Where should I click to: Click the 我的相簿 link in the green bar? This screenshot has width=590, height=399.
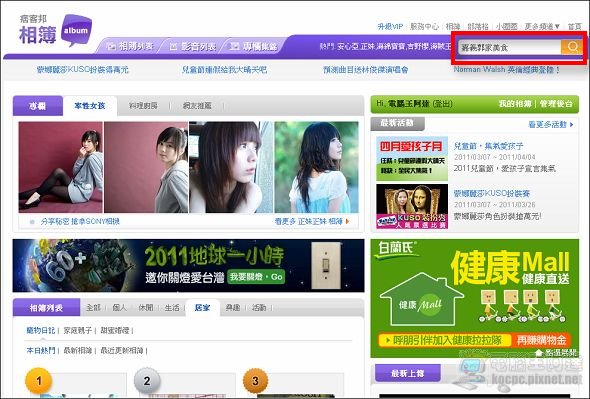(515, 104)
